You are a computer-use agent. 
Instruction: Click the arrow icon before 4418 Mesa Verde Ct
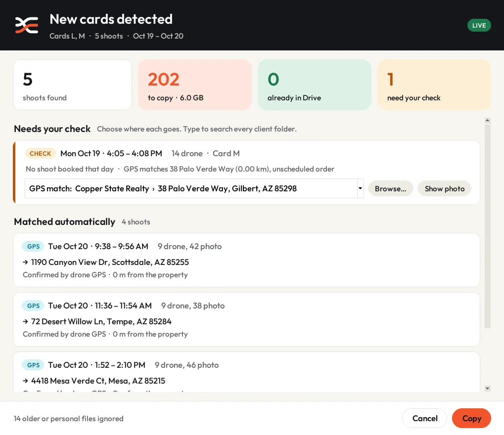[25, 381]
